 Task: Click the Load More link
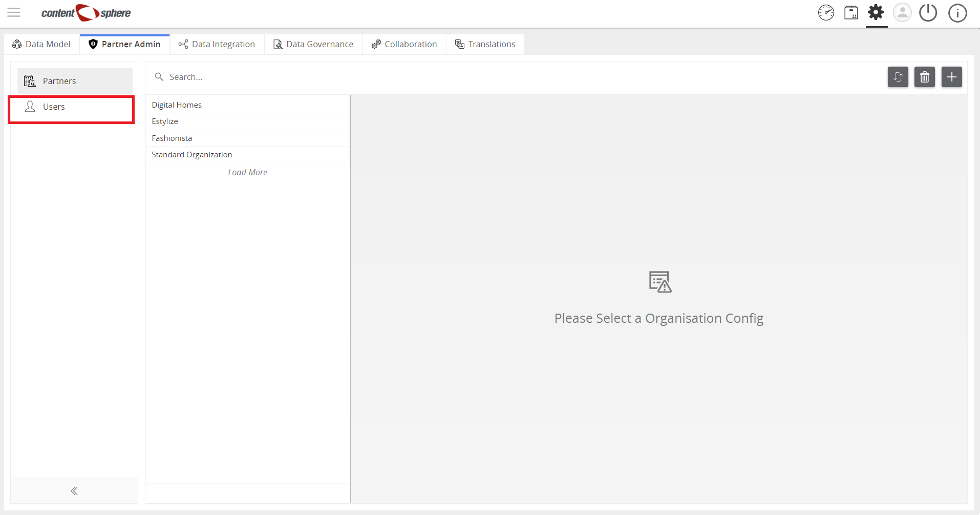click(x=248, y=173)
